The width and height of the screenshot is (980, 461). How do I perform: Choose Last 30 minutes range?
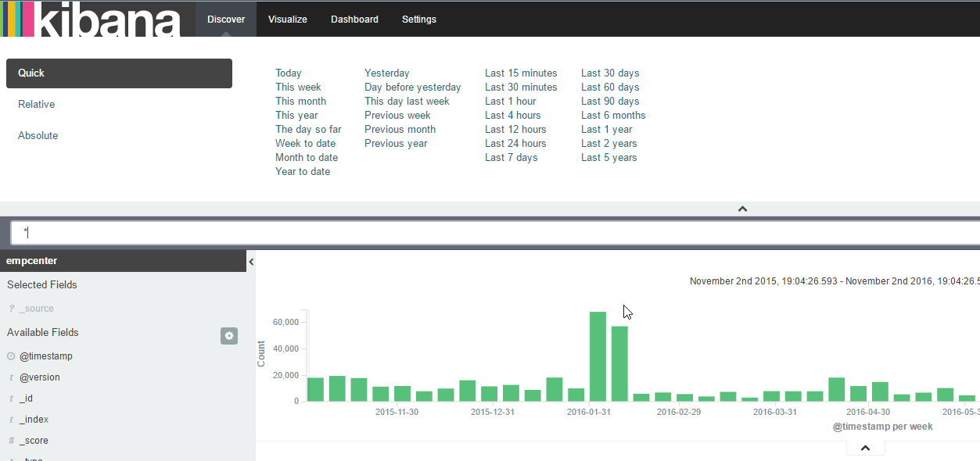pos(521,88)
